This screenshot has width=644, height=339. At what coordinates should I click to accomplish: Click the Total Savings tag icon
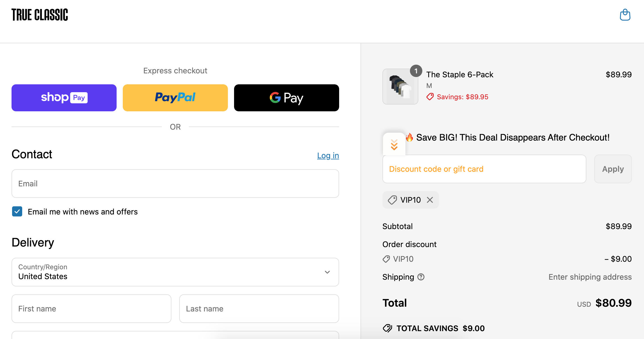[x=387, y=328]
